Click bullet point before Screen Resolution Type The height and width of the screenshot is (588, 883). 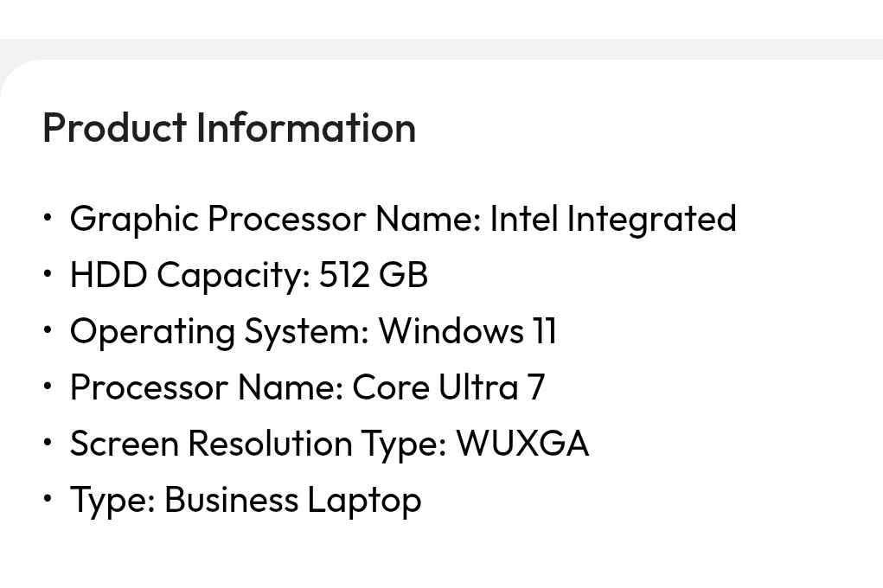(48, 443)
